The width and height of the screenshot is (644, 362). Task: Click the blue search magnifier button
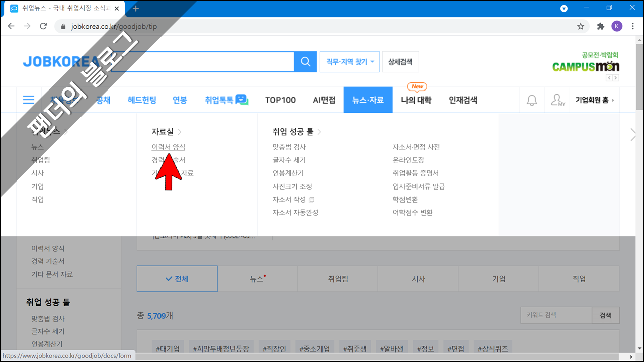point(305,62)
